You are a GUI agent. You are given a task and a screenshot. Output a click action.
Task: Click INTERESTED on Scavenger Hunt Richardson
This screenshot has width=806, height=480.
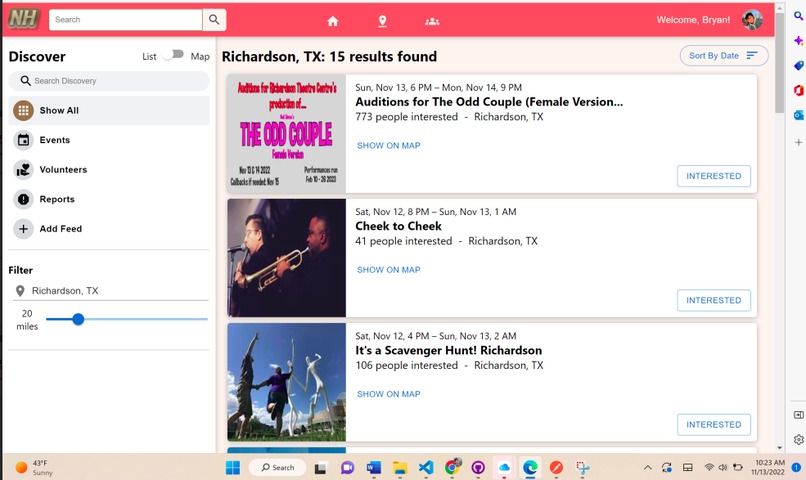click(x=713, y=424)
